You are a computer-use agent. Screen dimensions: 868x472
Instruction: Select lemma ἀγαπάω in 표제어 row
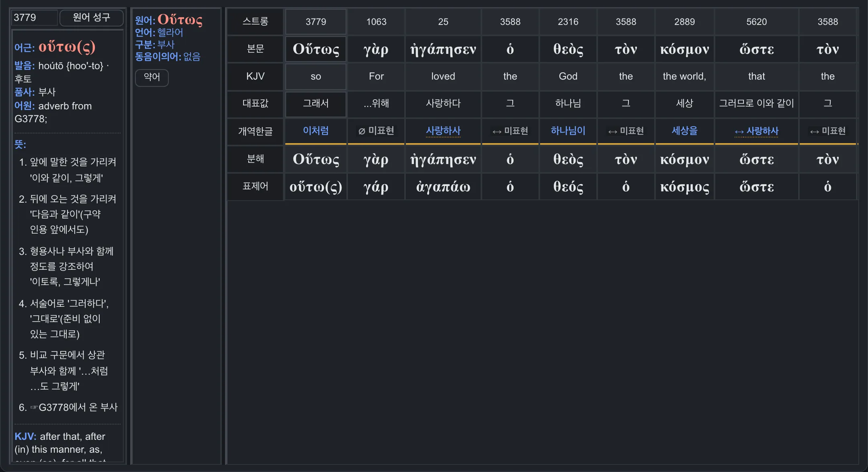(443, 187)
